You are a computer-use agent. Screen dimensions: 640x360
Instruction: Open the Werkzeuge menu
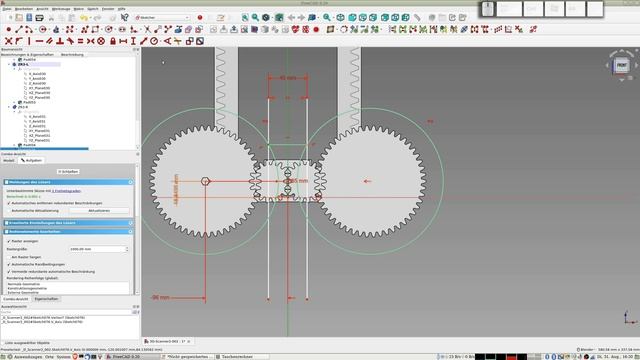coord(61,9)
